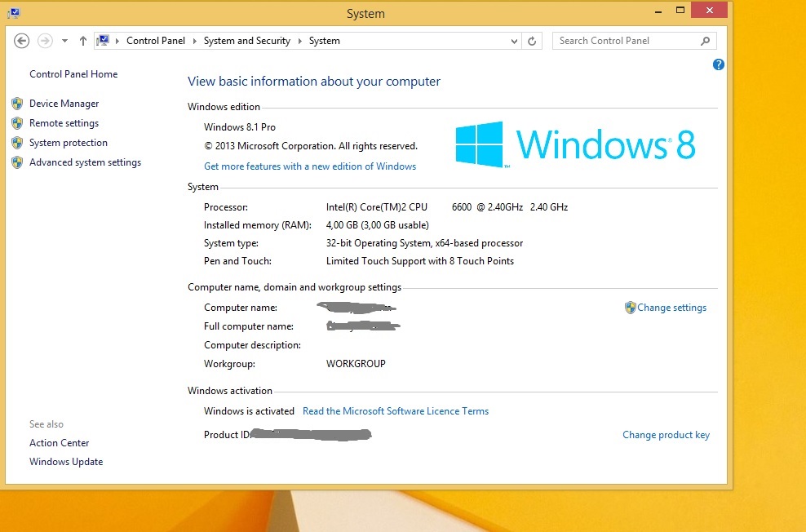
Task: Open Remote settings
Action: [x=64, y=123]
